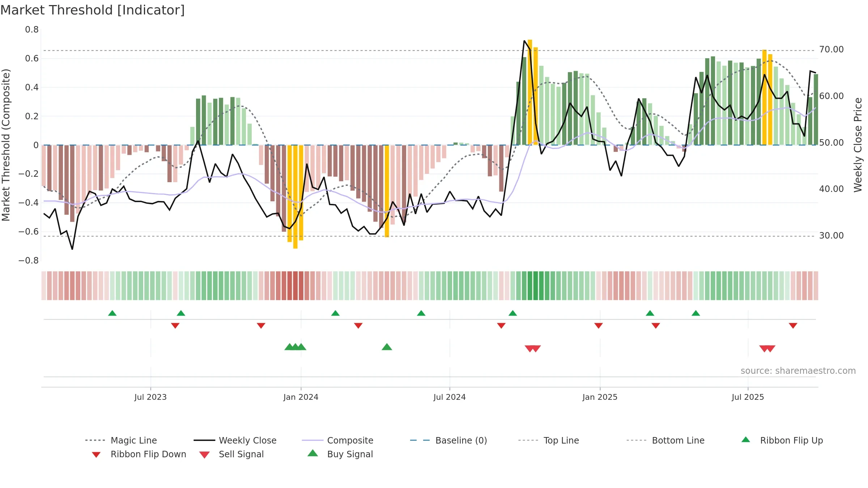Toggle the Ribbon Flip Up legend entry

pyautogui.click(x=782, y=440)
